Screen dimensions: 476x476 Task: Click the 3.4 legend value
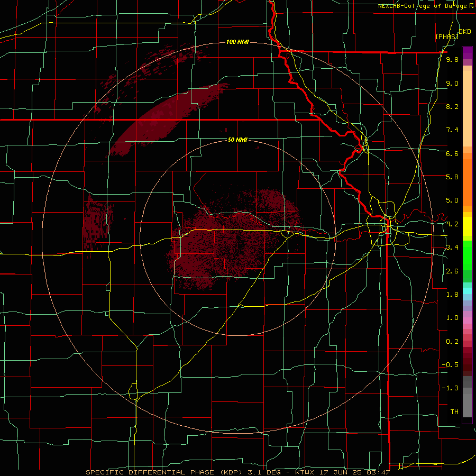452,247
